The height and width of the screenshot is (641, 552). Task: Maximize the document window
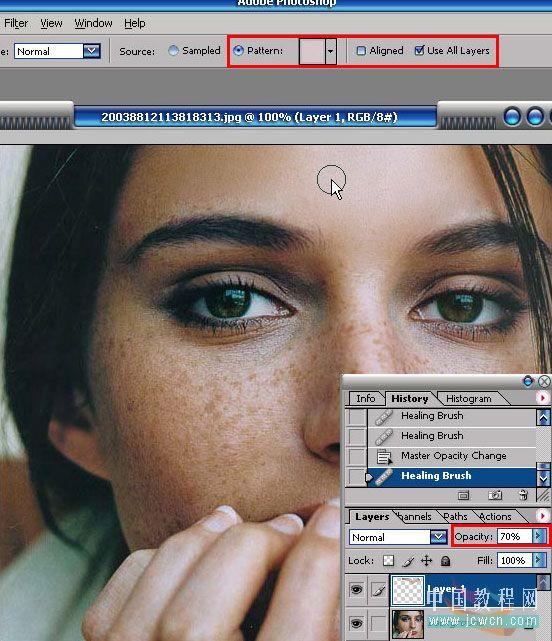(535, 117)
